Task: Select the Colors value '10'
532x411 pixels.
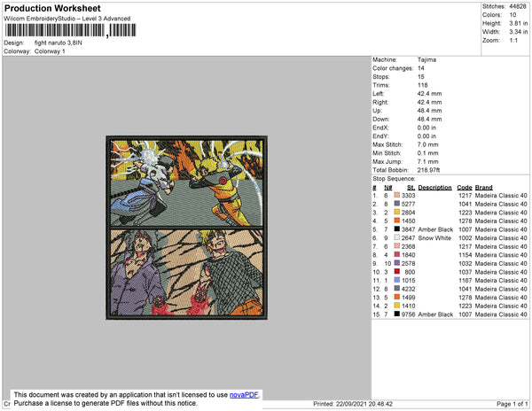Action: tap(512, 15)
